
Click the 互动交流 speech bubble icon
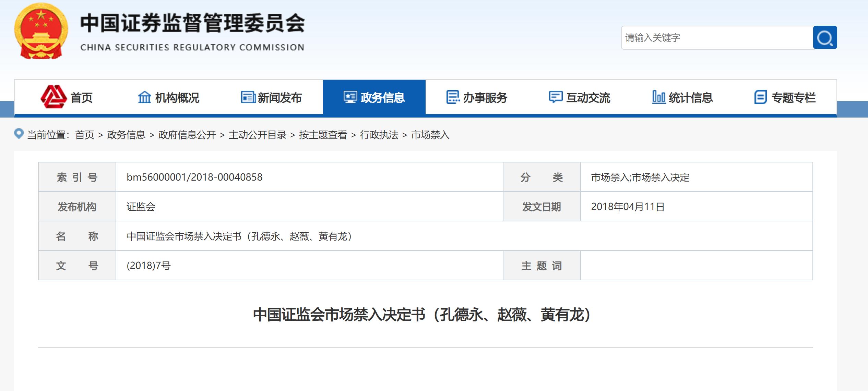click(x=556, y=97)
